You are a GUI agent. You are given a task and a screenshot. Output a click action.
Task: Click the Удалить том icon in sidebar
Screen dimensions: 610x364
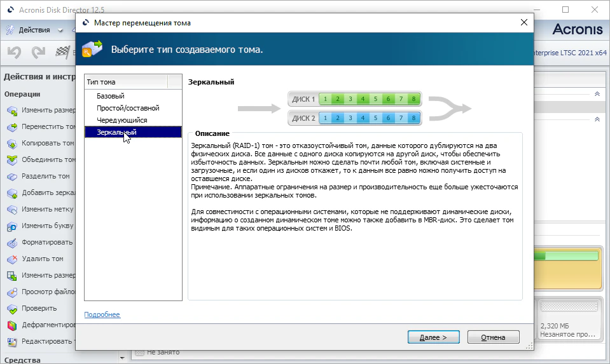click(12, 259)
